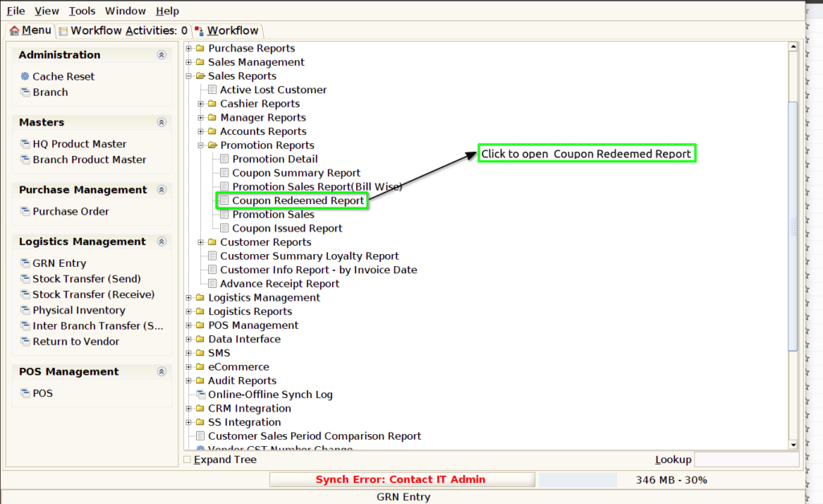Open the View menu
This screenshot has width=823, height=504.
tap(47, 10)
